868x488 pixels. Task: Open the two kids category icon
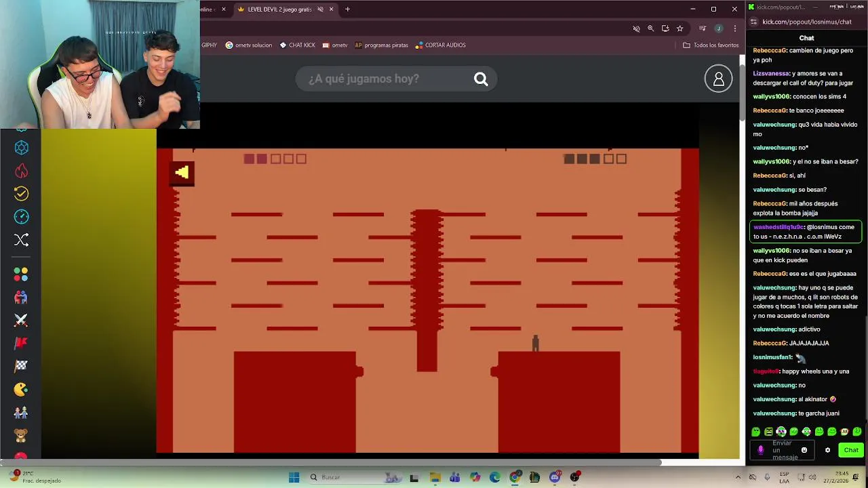pyautogui.click(x=21, y=412)
